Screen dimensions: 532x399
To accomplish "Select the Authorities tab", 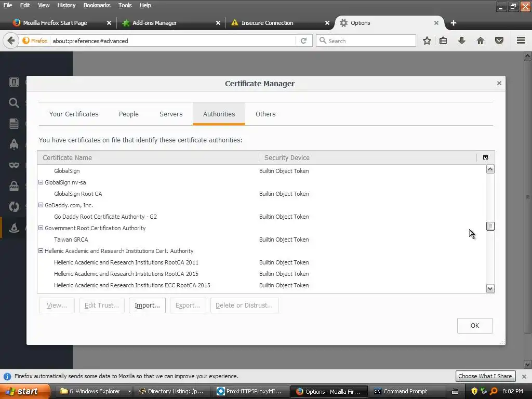I will click(219, 114).
